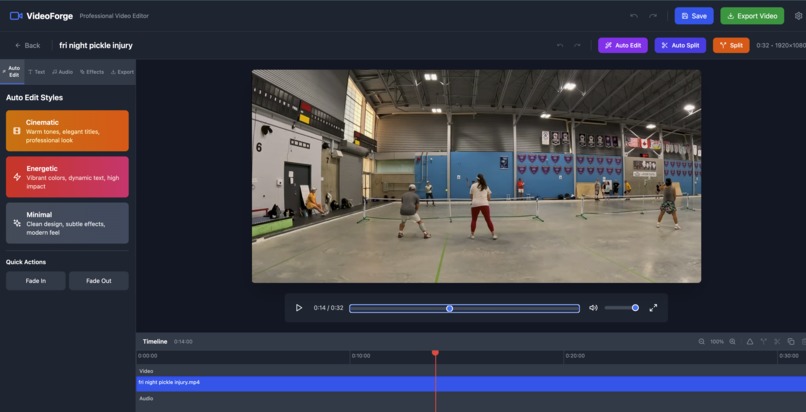Undo using the top header undo arrow
The image size is (806, 412).
coord(634,16)
